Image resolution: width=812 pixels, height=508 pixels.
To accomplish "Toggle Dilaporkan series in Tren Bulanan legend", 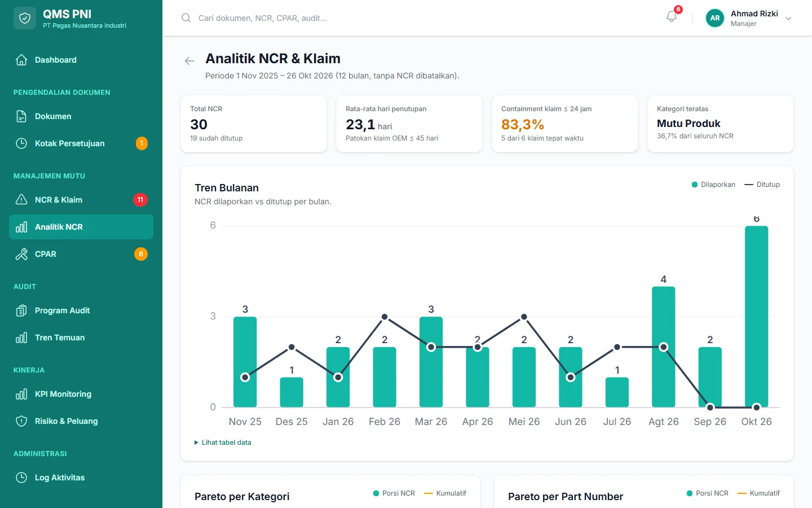I will pyautogui.click(x=713, y=185).
